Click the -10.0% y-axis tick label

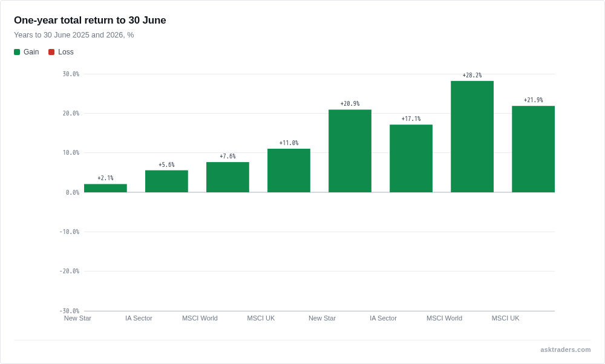click(x=70, y=232)
